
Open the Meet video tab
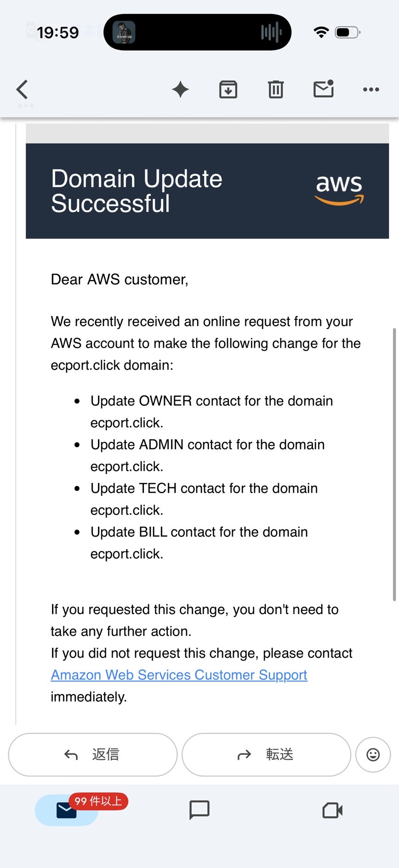[x=332, y=810]
